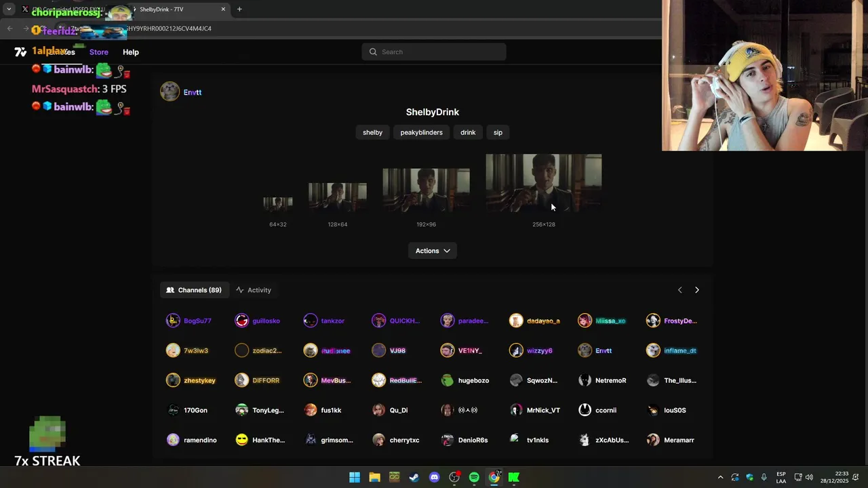Click the browser back arrow
Viewport: 868px width, 488px height.
9,28
